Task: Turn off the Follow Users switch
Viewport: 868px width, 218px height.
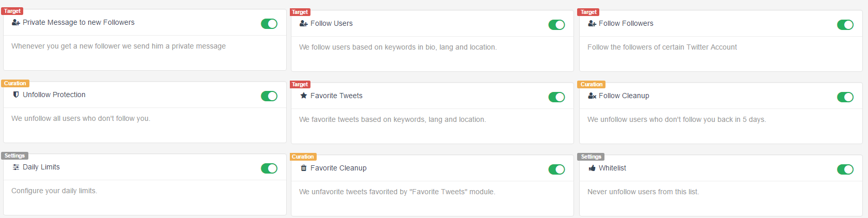Action: click(556, 25)
